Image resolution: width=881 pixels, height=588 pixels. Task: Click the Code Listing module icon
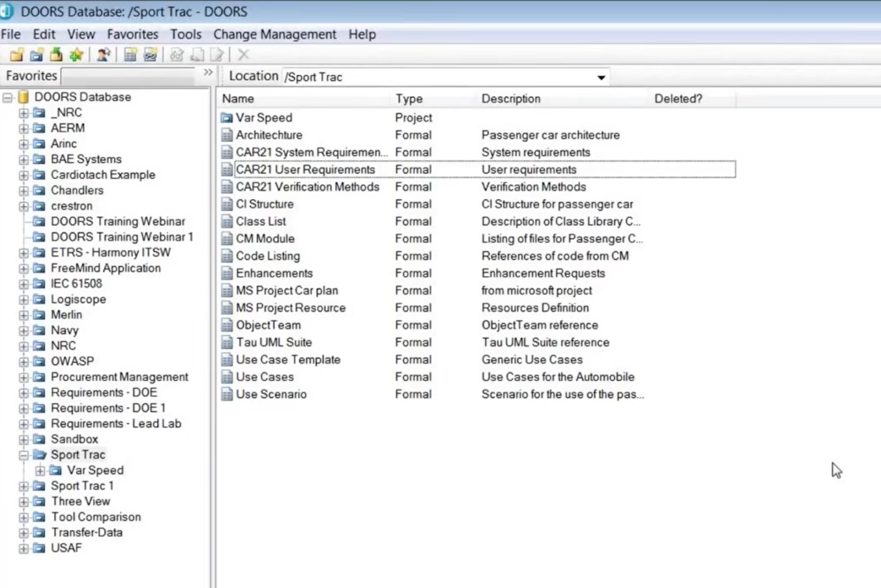[227, 256]
